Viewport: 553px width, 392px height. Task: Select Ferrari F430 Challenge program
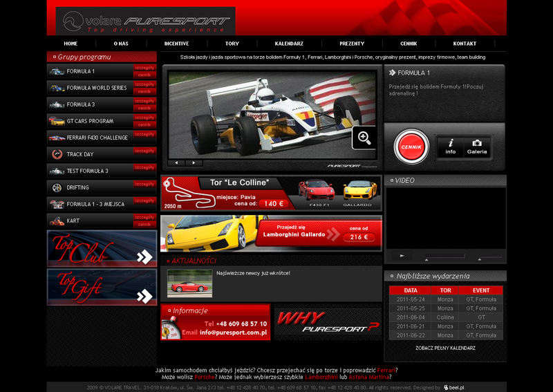coord(97,138)
